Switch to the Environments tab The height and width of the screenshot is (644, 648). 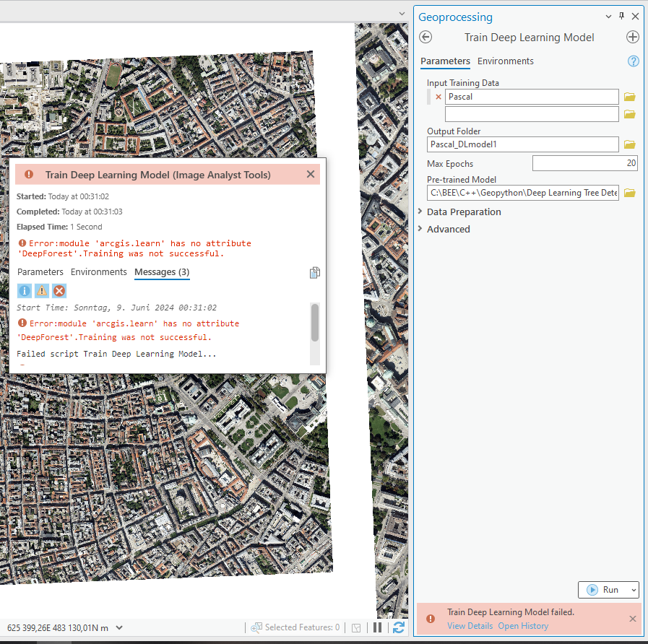(x=505, y=61)
